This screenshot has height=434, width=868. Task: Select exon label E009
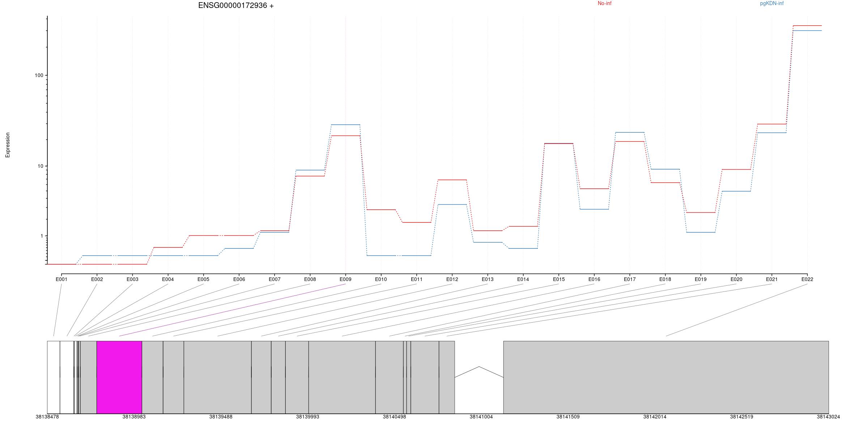(x=345, y=279)
